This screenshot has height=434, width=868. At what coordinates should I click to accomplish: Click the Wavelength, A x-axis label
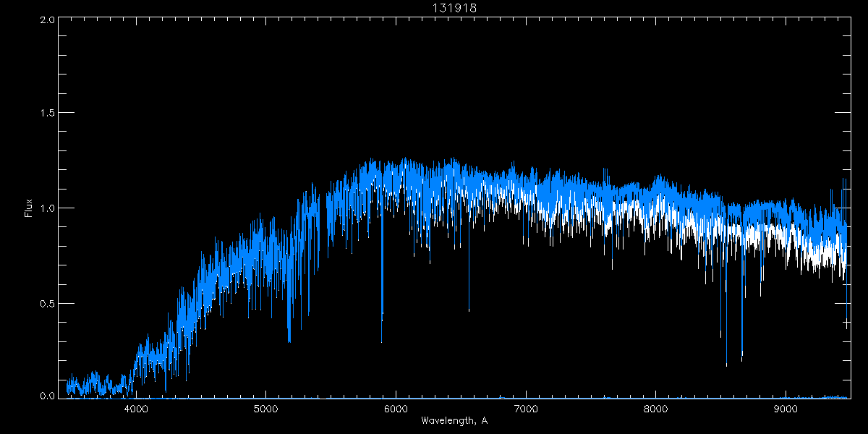coord(454,420)
